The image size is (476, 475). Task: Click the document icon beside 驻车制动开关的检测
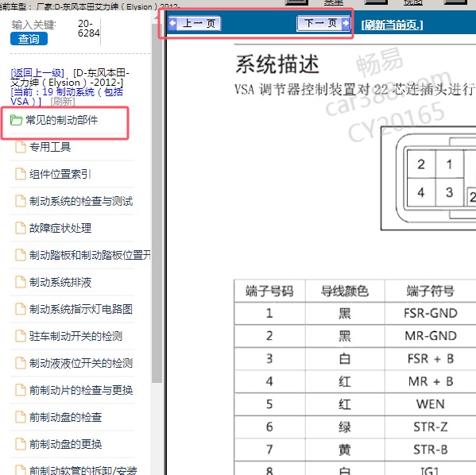tap(21, 336)
